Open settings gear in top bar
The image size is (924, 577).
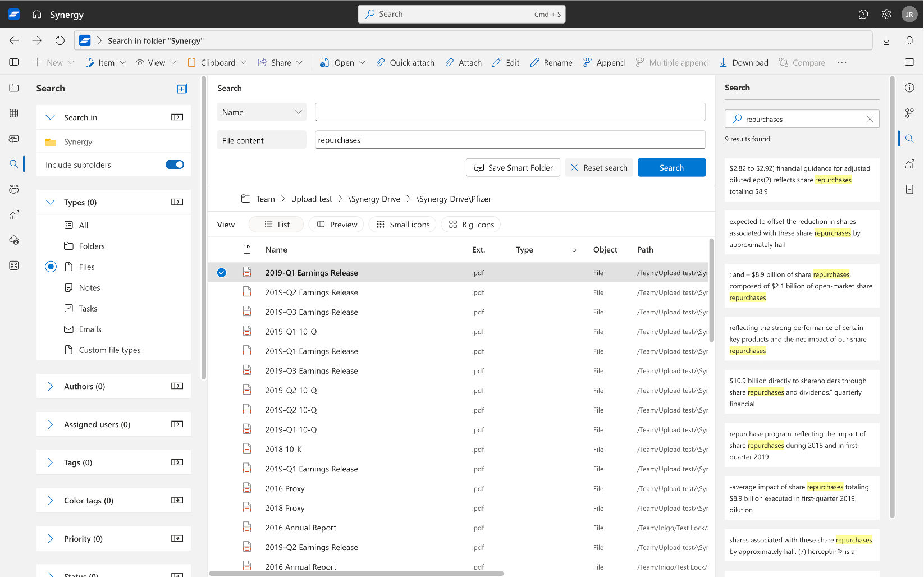[x=886, y=14]
